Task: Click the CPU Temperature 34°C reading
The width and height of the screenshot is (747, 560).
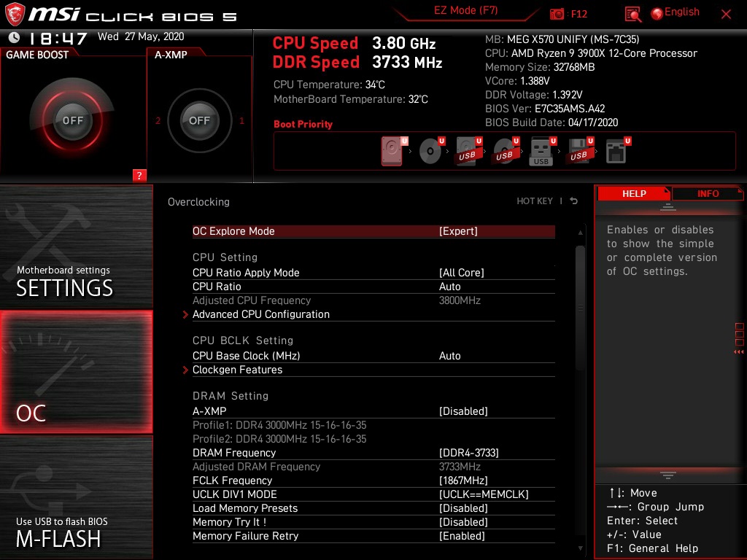Action: tap(329, 85)
